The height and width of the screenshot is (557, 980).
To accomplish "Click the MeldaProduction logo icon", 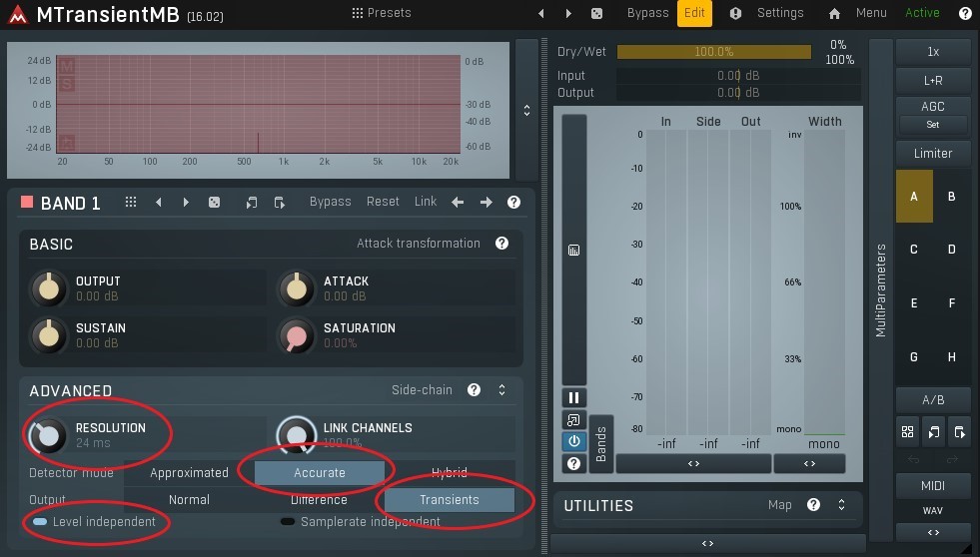I will 18,14.
